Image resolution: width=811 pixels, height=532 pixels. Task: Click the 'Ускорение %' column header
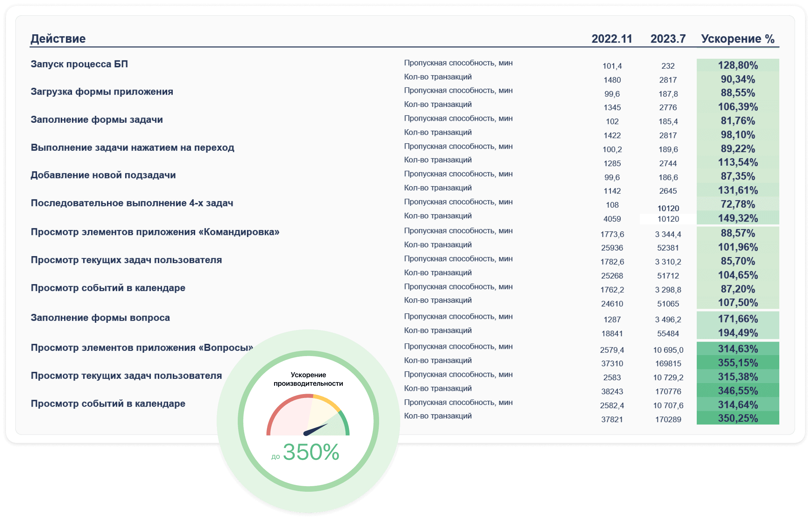(738, 39)
